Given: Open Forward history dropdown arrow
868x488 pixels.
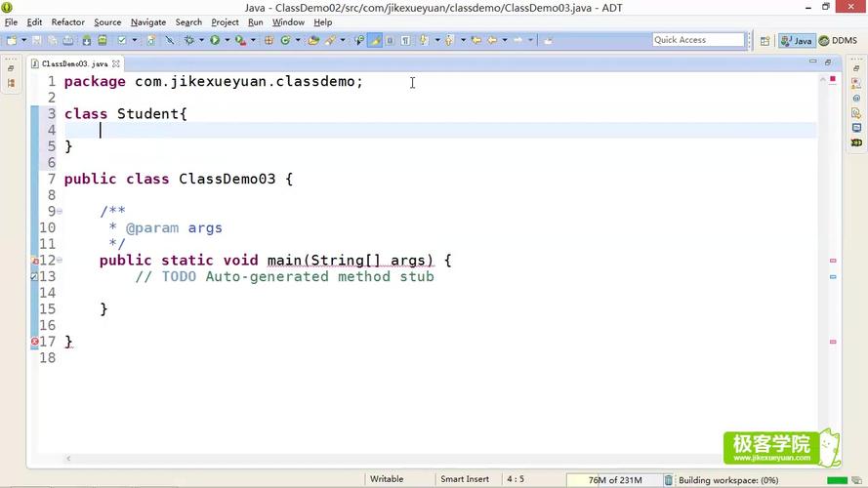Looking at the screenshot, I should pyautogui.click(x=530, y=40).
